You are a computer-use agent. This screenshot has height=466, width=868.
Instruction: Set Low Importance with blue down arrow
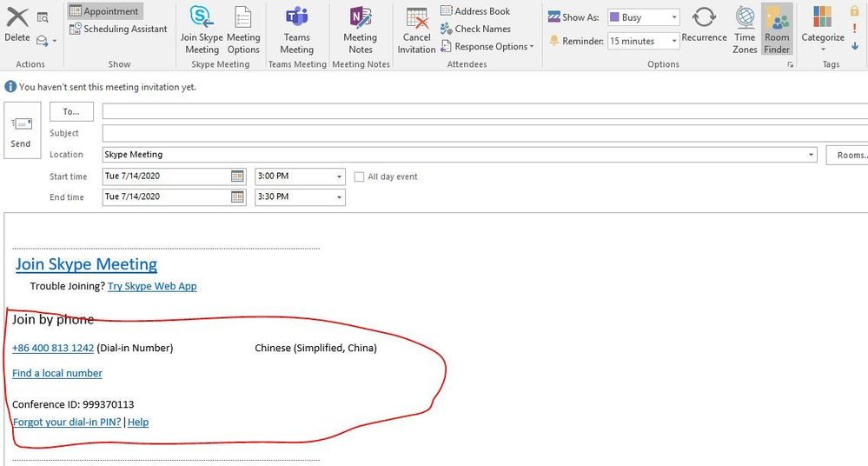855,46
